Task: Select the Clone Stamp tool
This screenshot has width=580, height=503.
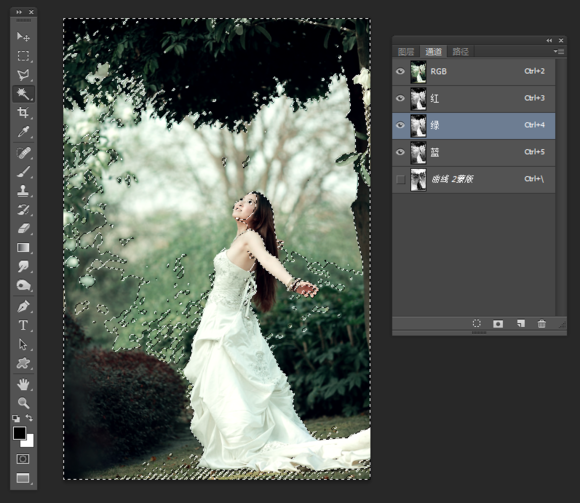Action: 23,190
